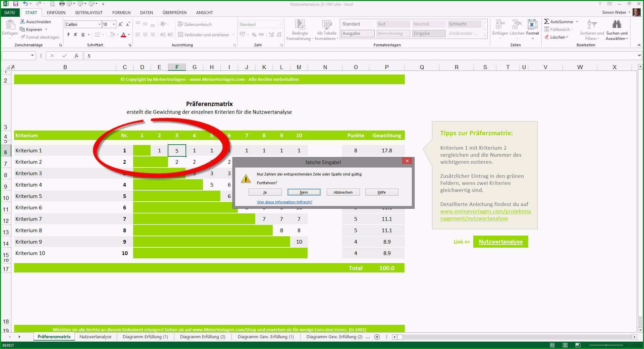
Task: Open the font size dropdown showing 10
Action: [x=114, y=24]
